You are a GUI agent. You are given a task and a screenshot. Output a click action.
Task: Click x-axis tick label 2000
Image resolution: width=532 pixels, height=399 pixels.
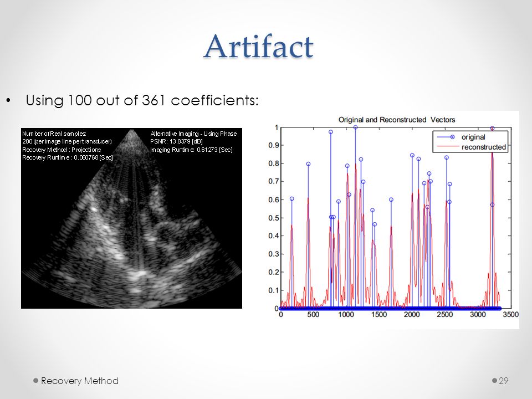tap(412, 315)
